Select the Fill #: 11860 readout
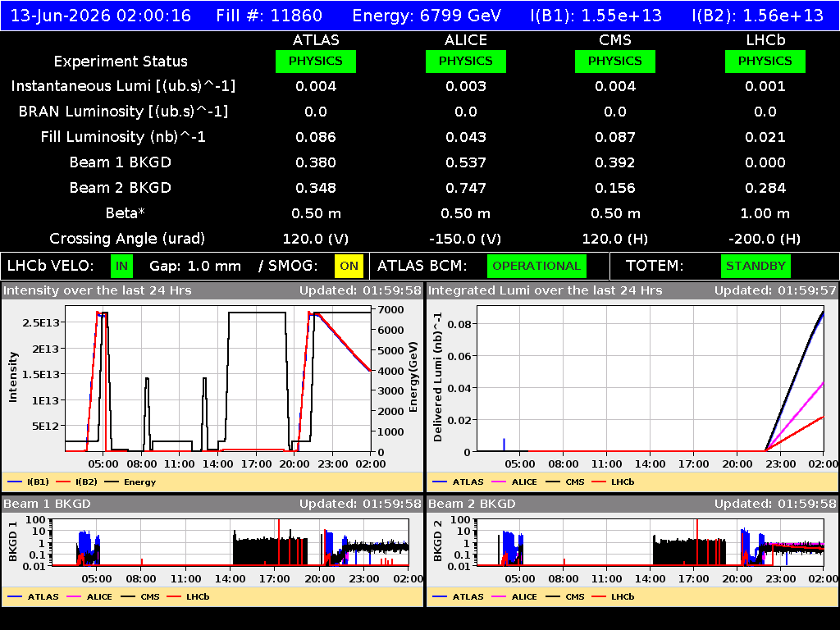840x630 pixels. (269, 15)
